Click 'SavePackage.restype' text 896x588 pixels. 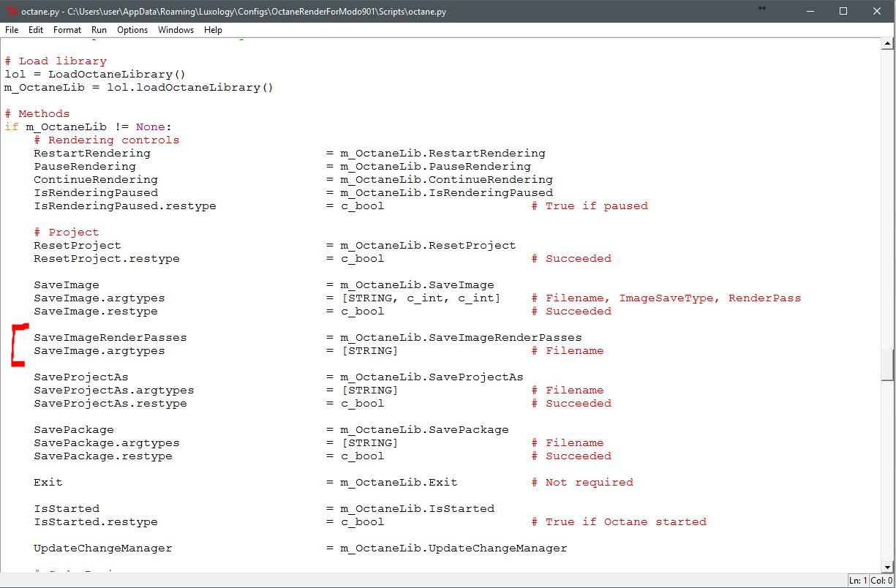pos(103,456)
